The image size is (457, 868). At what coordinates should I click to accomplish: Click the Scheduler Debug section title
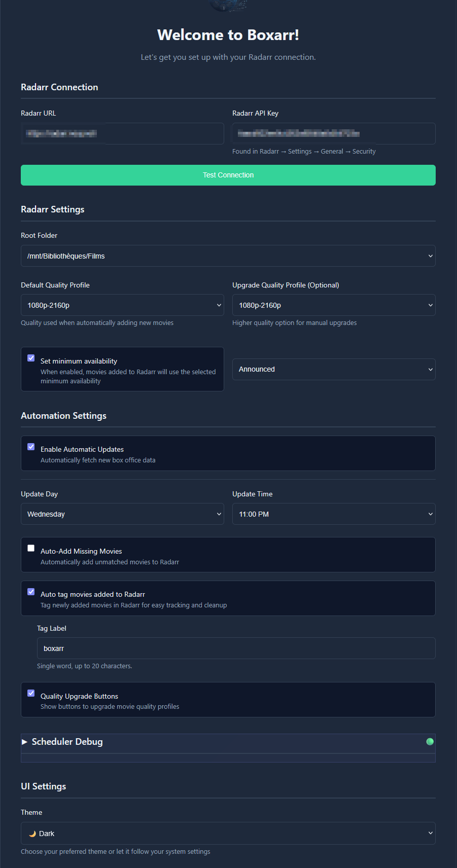tap(67, 742)
